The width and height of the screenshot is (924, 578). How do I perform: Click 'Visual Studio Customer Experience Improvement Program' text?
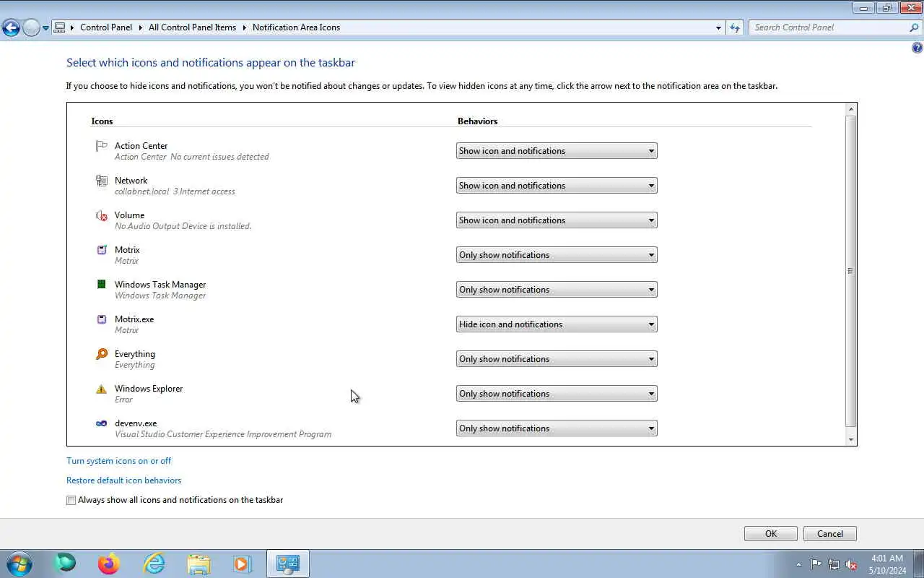pyautogui.click(x=223, y=434)
